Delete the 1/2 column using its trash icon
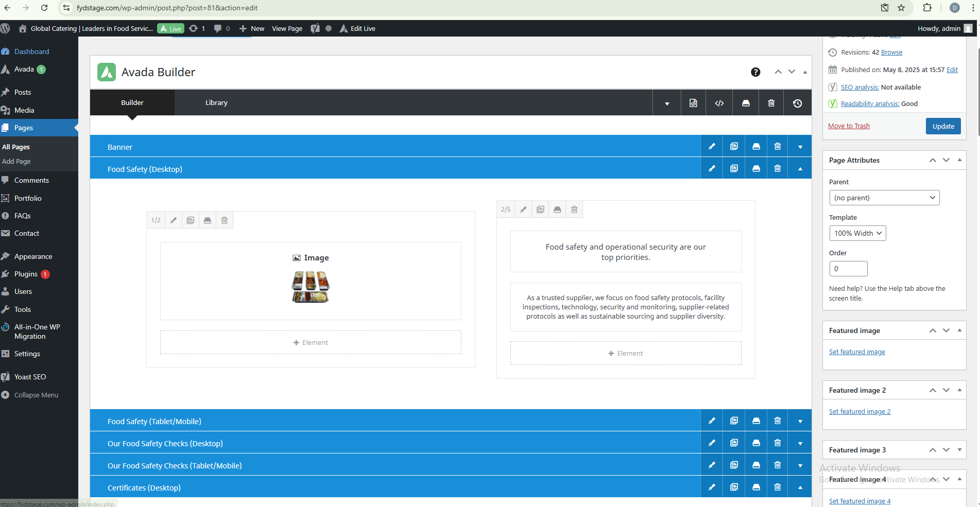 pyautogui.click(x=225, y=220)
